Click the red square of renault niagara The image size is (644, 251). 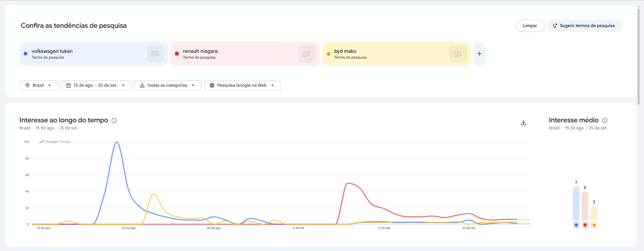point(177,54)
